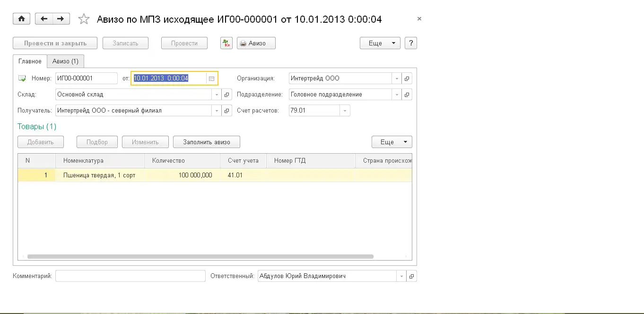The height and width of the screenshot is (314, 644).
Task: Go back with the left arrow
Action: click(44, 19)
